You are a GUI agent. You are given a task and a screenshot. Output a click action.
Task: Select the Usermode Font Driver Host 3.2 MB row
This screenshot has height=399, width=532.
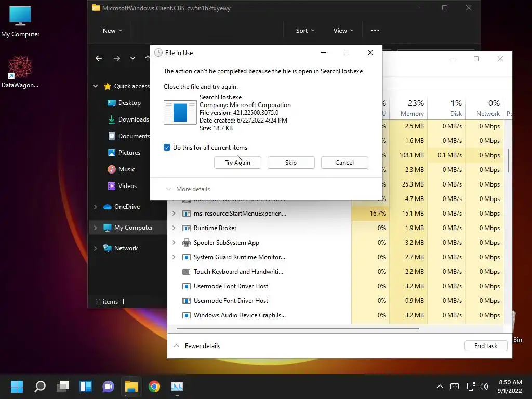[335, 286]
